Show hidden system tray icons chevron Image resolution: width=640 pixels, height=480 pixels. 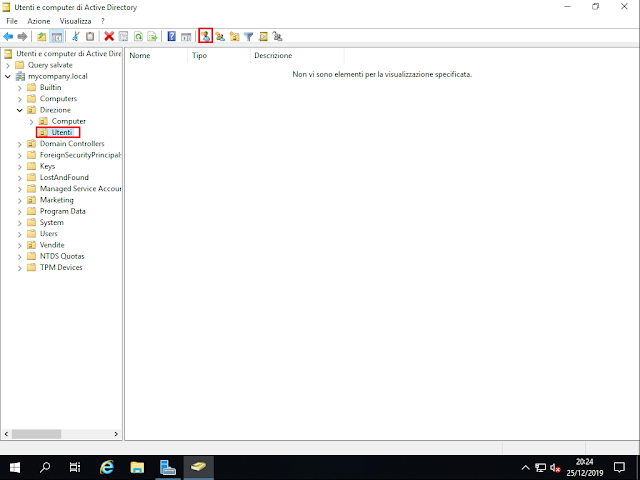[526, 468]
